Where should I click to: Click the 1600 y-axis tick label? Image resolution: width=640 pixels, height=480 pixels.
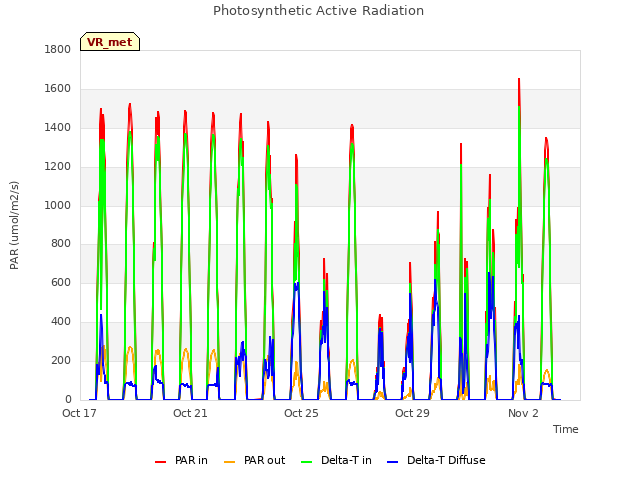(x=58, y=89)
